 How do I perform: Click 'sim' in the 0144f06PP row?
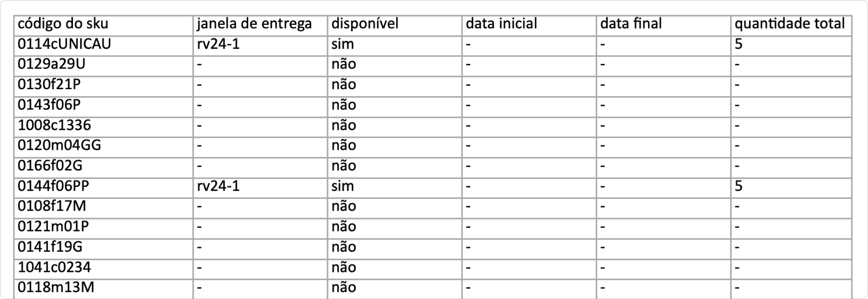pos(342,186)
